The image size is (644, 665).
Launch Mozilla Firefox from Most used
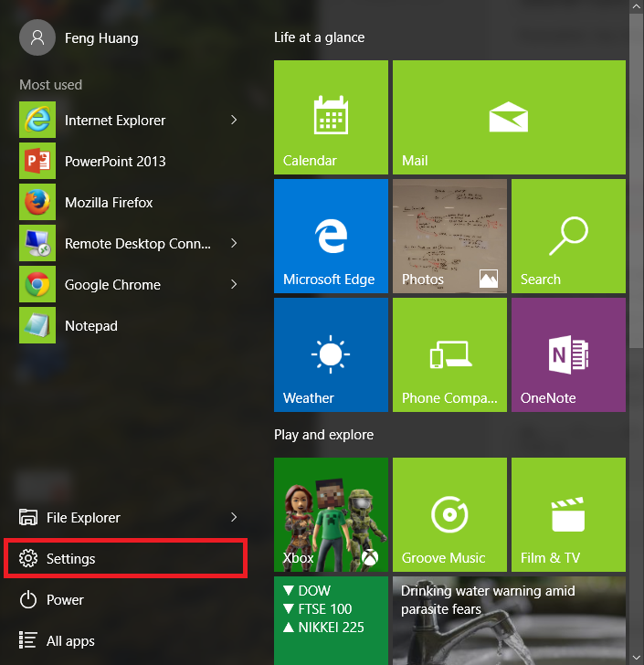(109, 203)
